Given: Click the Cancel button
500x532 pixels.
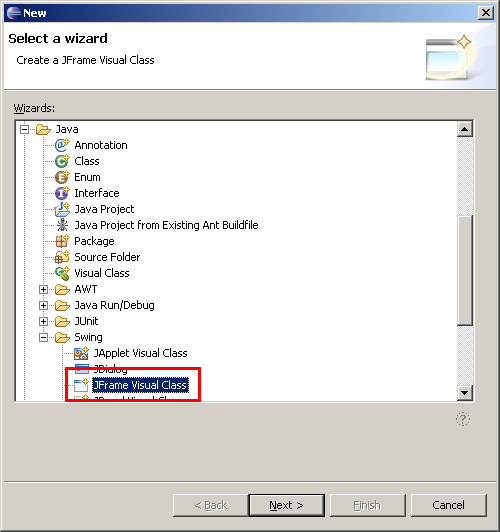Looking at the screenshot, I should click(448, 505).
